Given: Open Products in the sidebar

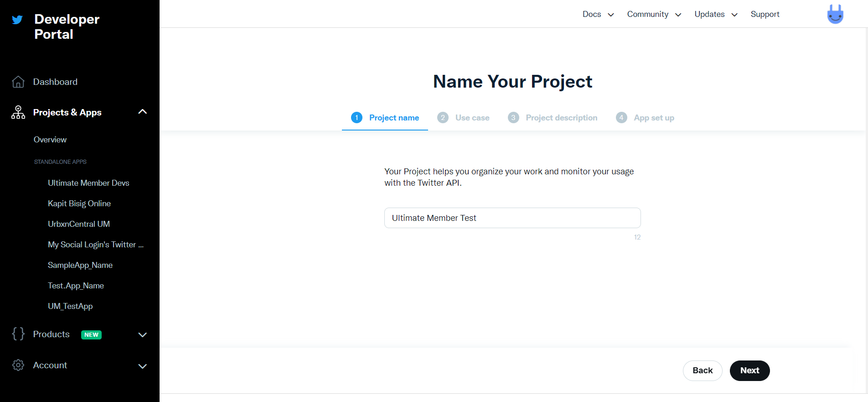Looking at the screenshot, I should click(x=51, y=334).
